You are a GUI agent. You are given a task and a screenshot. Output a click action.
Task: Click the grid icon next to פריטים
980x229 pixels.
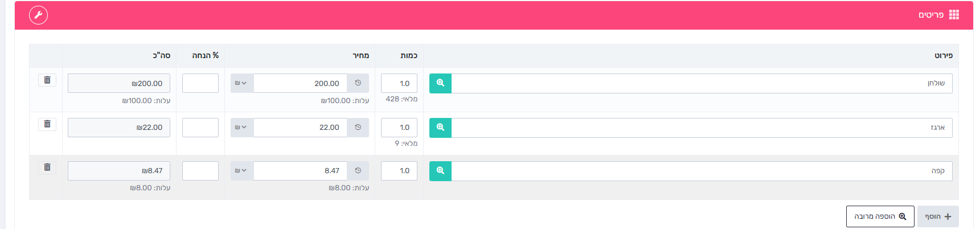954,15
